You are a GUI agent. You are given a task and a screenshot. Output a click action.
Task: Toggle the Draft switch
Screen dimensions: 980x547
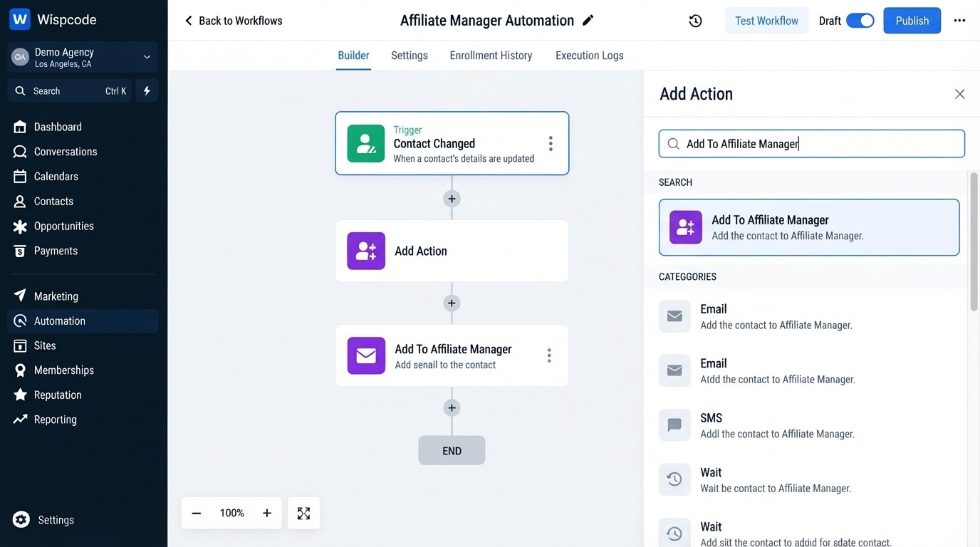(860, 21)
